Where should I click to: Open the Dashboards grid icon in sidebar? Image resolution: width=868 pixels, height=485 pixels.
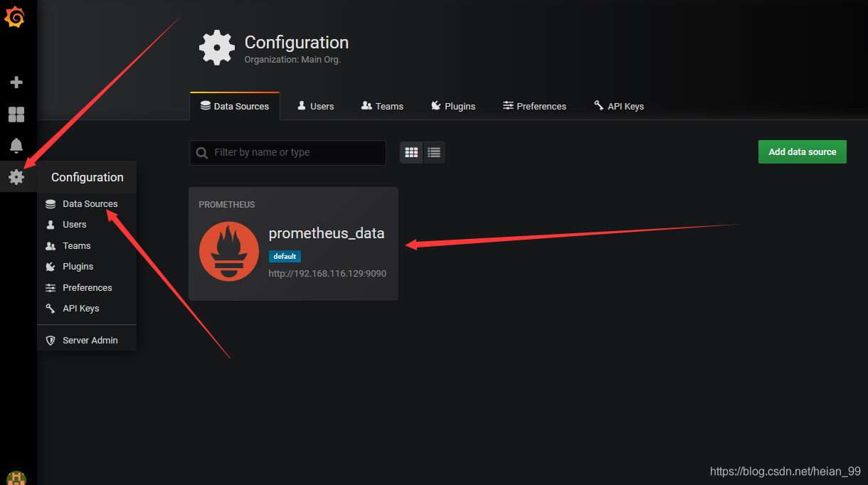tap(16, 114)
